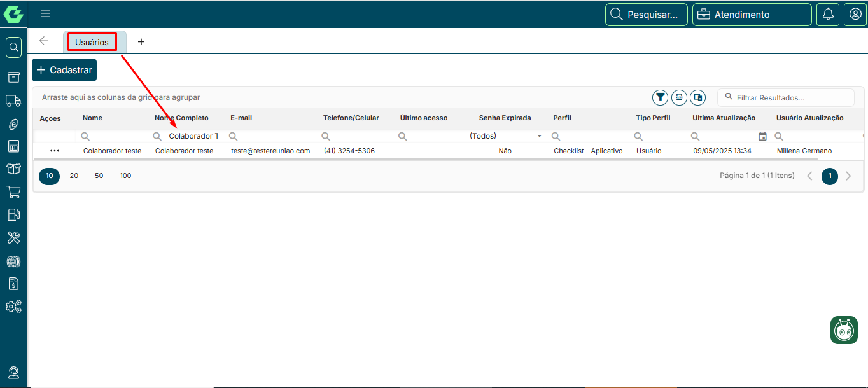Click the export to Excel icon
868x388 pixels.
(679, 97)
